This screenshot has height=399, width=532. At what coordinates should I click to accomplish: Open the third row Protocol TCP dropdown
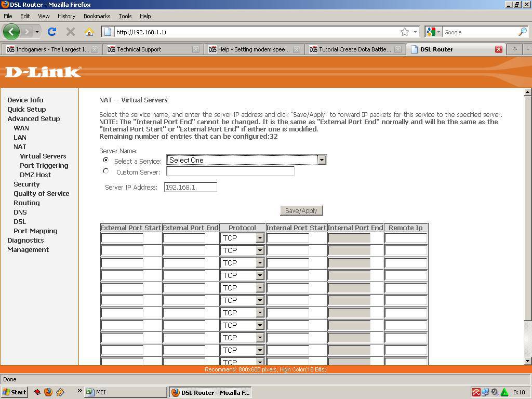[x=242, y=263]
